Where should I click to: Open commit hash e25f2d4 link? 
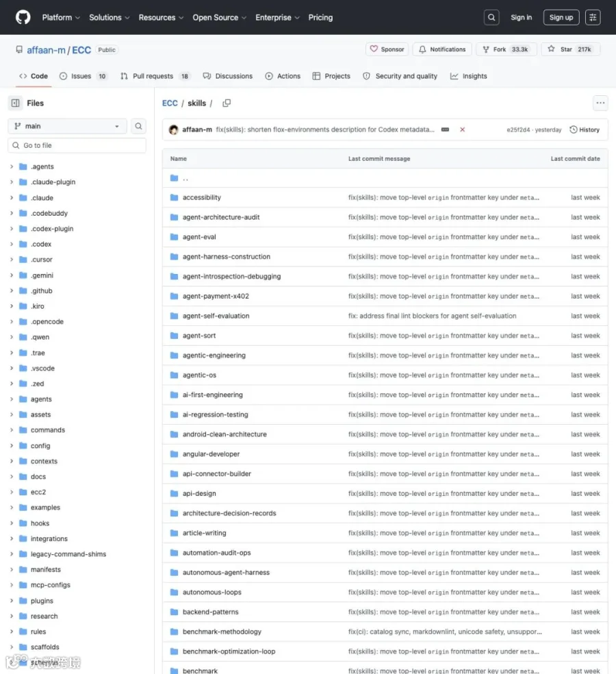518,130
